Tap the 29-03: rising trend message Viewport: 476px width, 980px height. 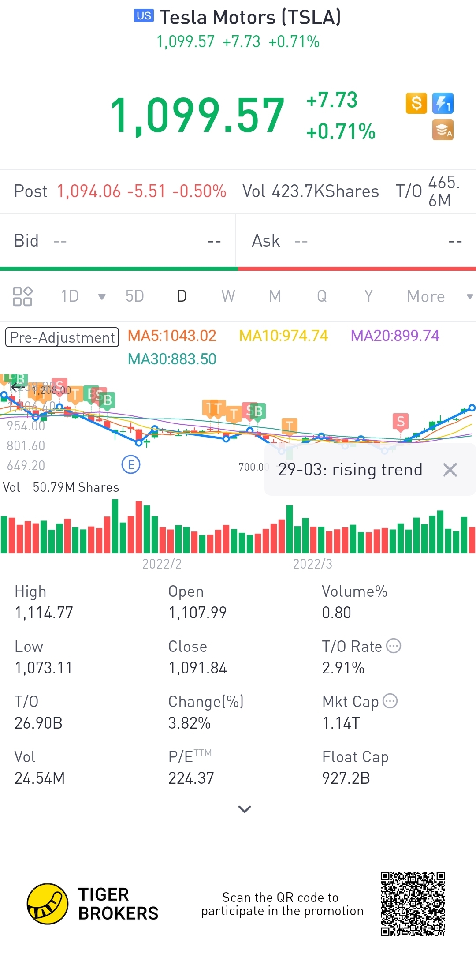[x=350, y=470]
